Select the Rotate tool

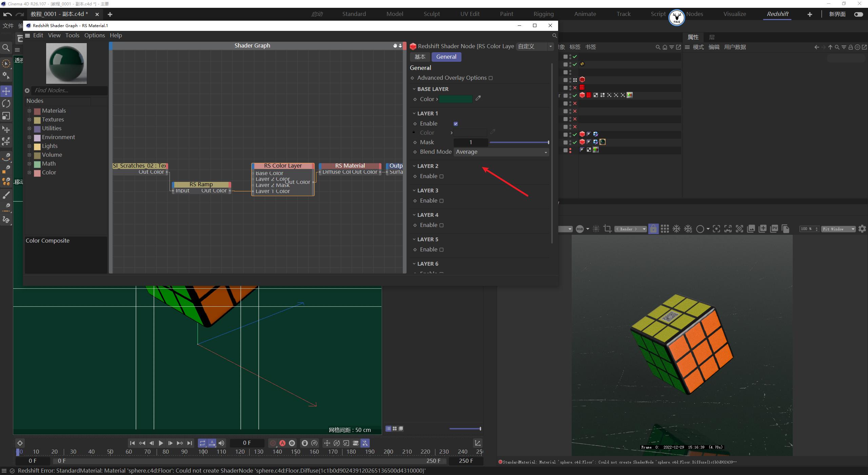(x=6, y=103)
